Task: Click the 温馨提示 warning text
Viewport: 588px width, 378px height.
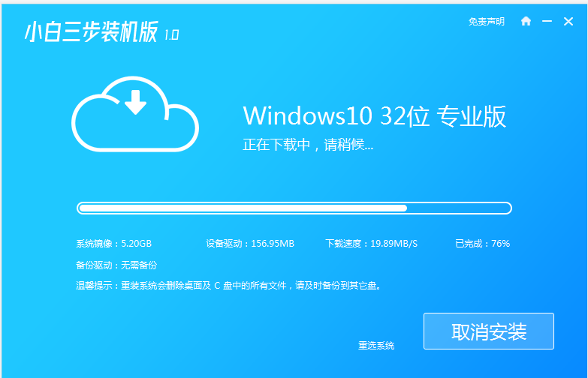Action: 229,286
